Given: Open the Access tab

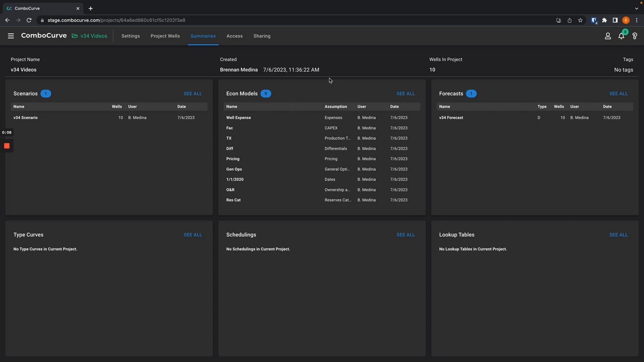Looking at the screenshot, I should tap(234, 36).
